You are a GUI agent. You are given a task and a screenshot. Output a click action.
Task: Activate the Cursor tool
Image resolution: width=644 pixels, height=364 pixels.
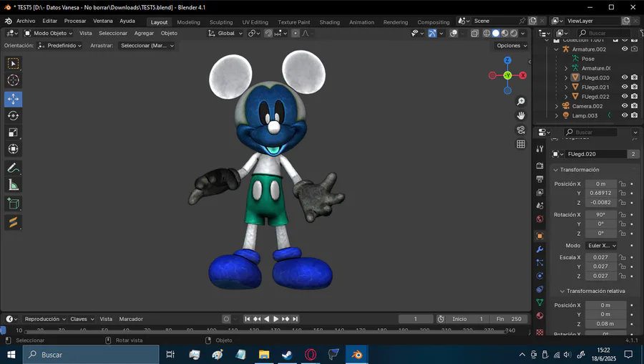[13, 80]
